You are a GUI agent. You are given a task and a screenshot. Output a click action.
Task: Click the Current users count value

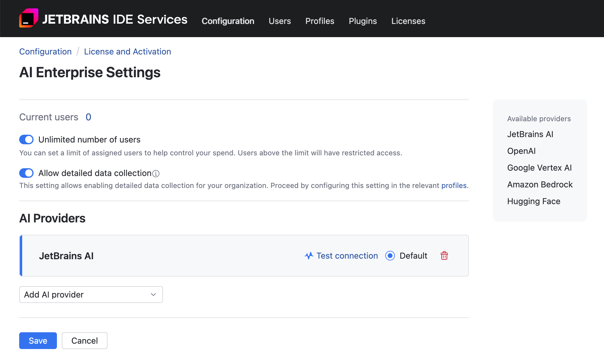click(88, 117)
